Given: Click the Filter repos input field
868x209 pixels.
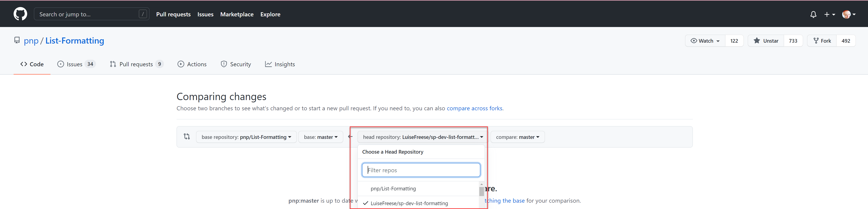Looking at the screenshot, I should tap(421, 170).
